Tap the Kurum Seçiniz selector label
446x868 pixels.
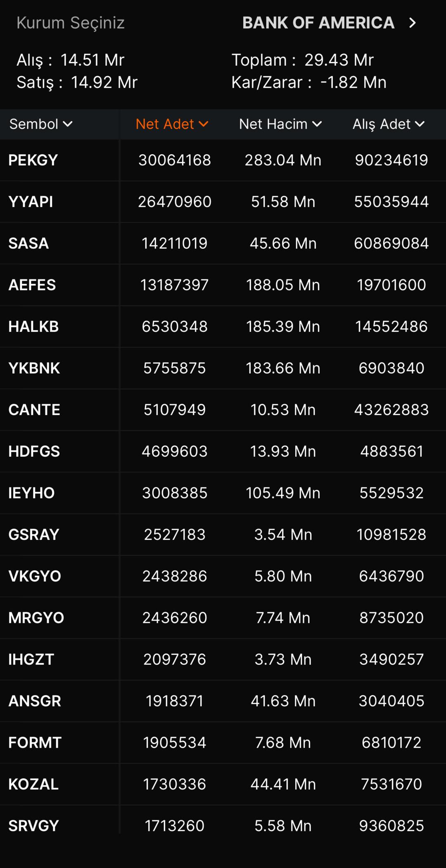tap(71, 23)
